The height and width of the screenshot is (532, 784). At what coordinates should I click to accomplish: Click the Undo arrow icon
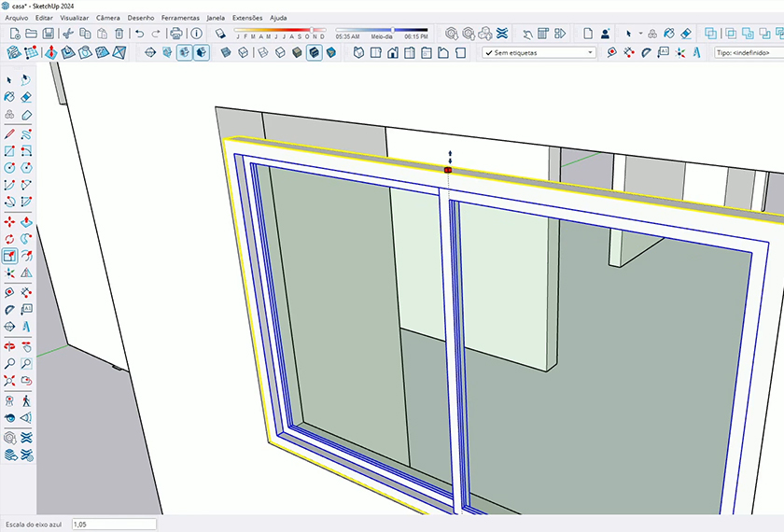click(139, 34)
